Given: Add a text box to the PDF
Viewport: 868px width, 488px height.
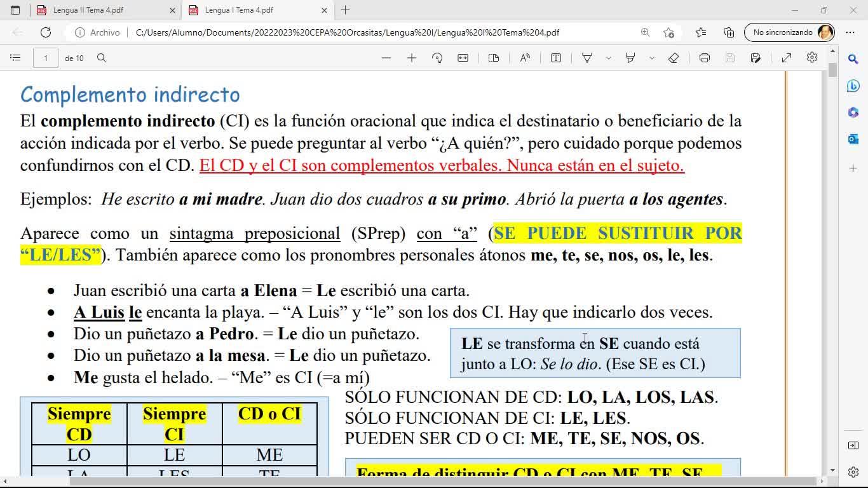Looking at the screenshot, I should tap(556, 58).
